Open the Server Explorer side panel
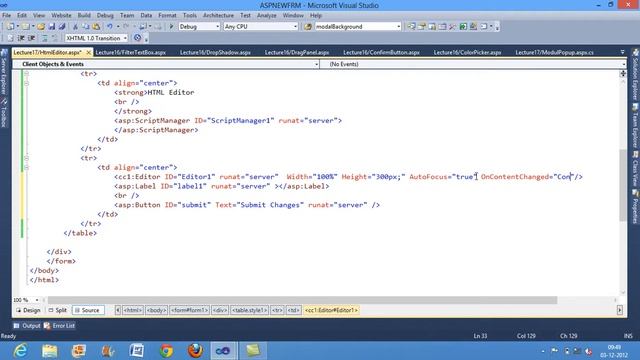640x360 pixels. pos(4,71)
